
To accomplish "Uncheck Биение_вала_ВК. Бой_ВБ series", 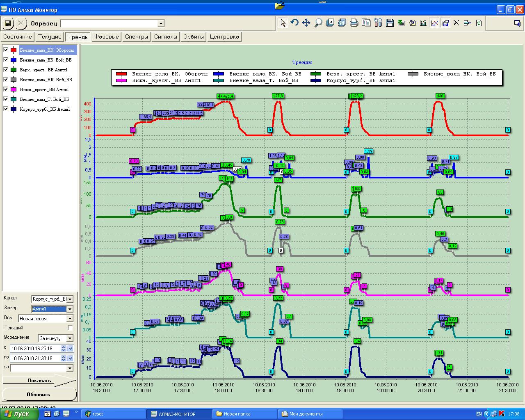I will 6,60.
